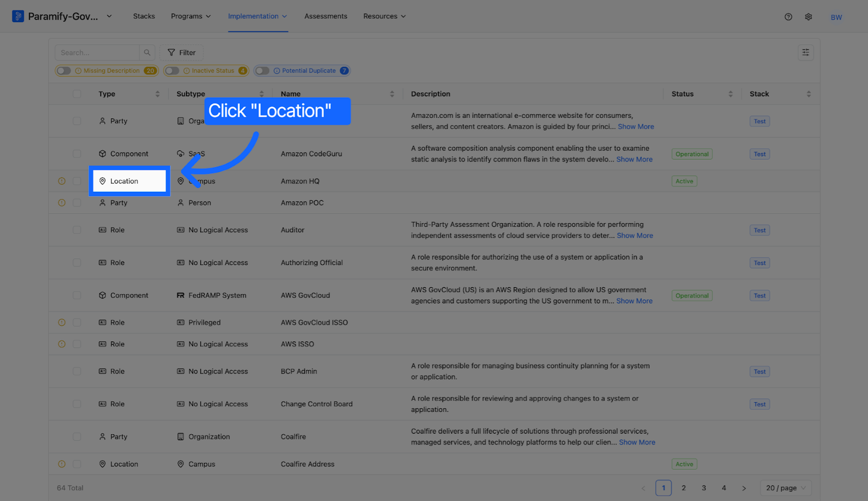
Task: Select the Amazon HQ row checkbox
Action: 77,181
